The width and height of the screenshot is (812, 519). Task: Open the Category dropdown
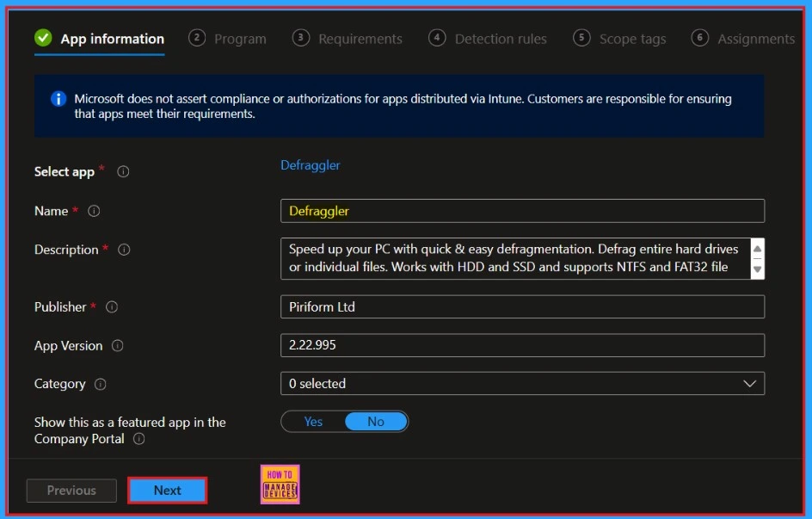coord(522,383)
